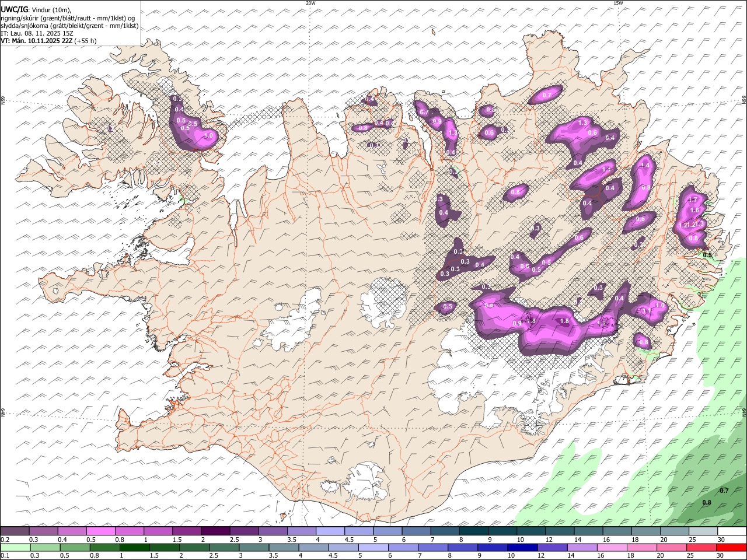
Task: Click the valid time 'VT: Mán. 10.11.2025 22Z (+55 h)'
Action: (x=48, y=41)
